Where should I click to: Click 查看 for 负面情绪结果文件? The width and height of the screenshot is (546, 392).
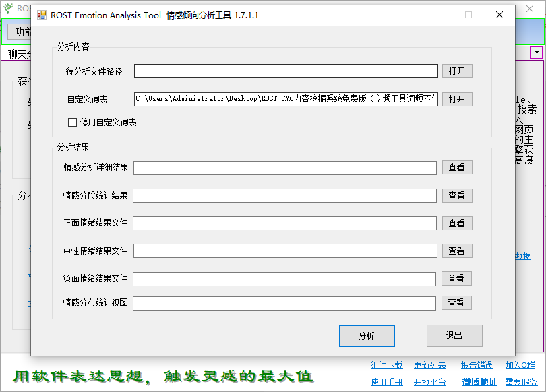[x=456, y=278]
